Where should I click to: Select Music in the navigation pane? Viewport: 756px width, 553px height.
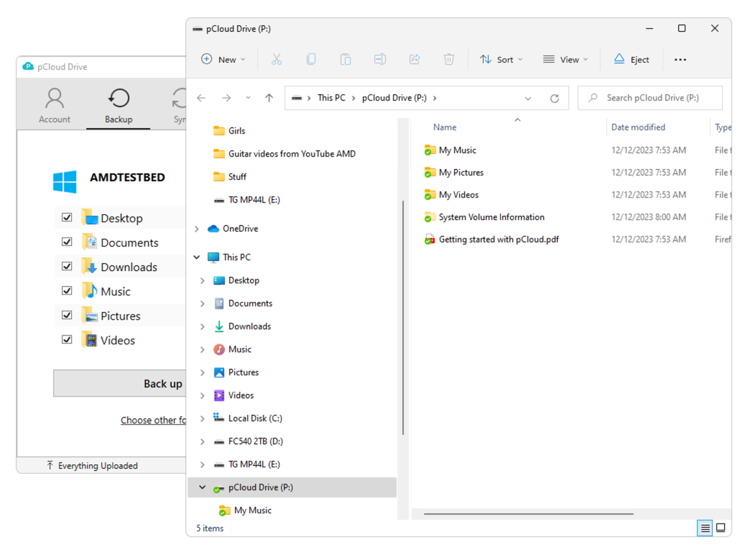click(239, 349)
